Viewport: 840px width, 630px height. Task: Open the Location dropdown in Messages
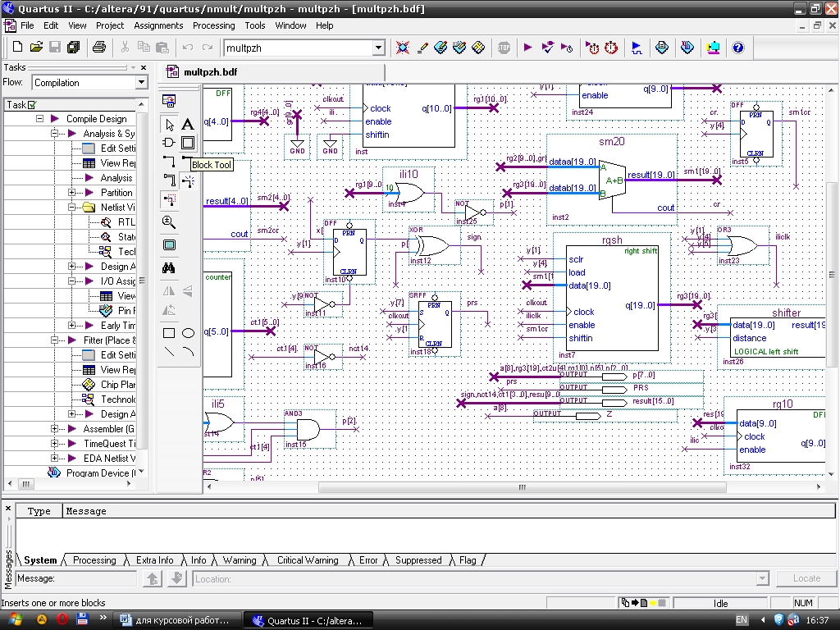click(x=762, y=578)
